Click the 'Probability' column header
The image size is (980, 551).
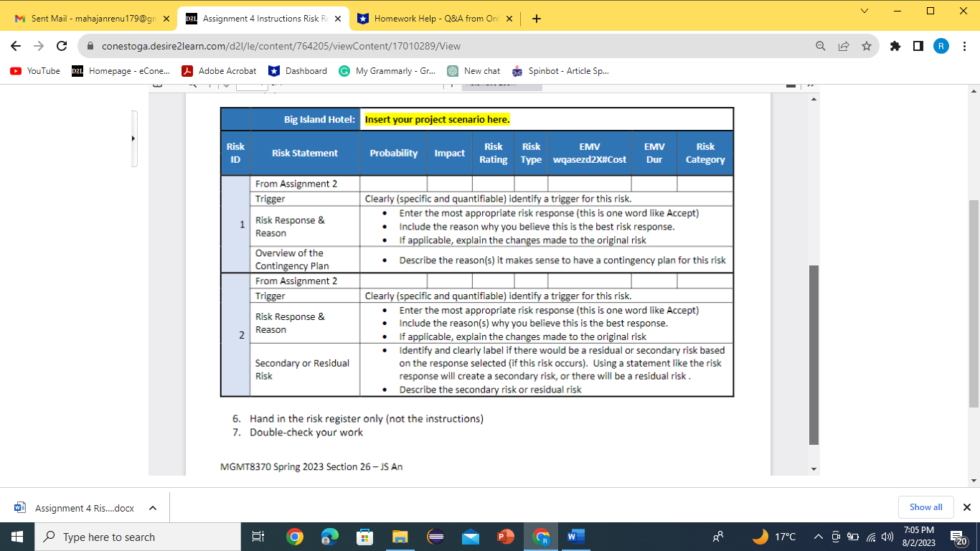pos(394,153)
